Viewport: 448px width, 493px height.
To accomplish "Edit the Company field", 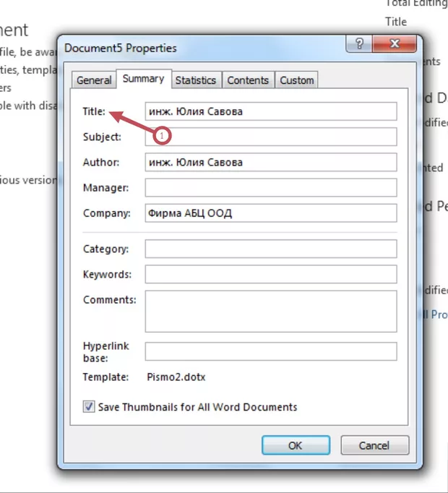I will point(271,213).
